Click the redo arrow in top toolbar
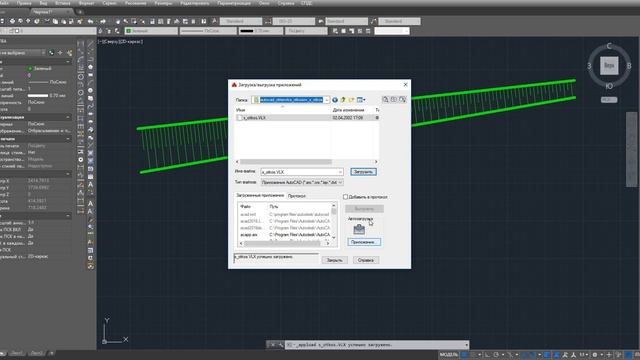The width and height of the screenshot is (640, 360). [x=102, y=21]
